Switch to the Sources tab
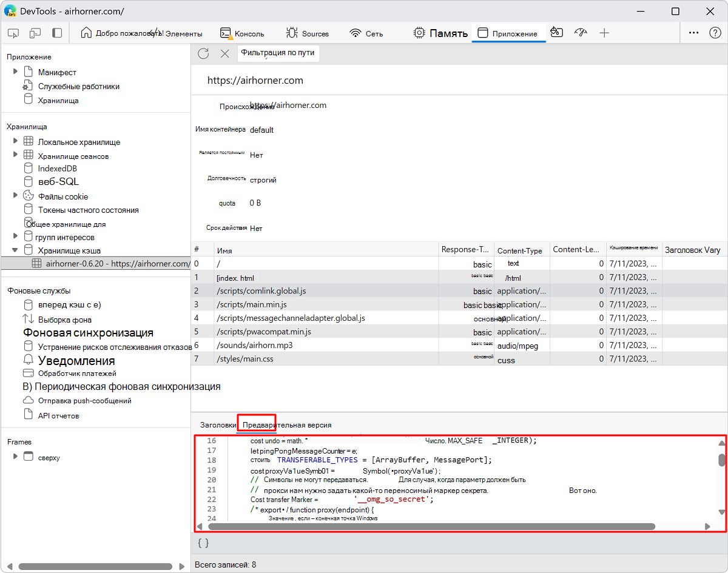Screen dimensions: 728x573 pyautogui.click(x=308, y=33)
